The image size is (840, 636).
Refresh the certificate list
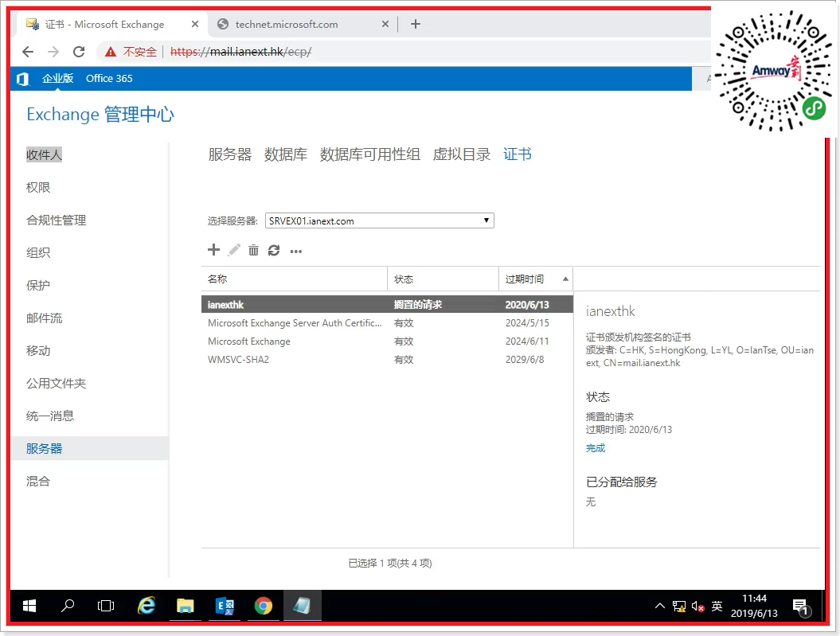[274, 250]
